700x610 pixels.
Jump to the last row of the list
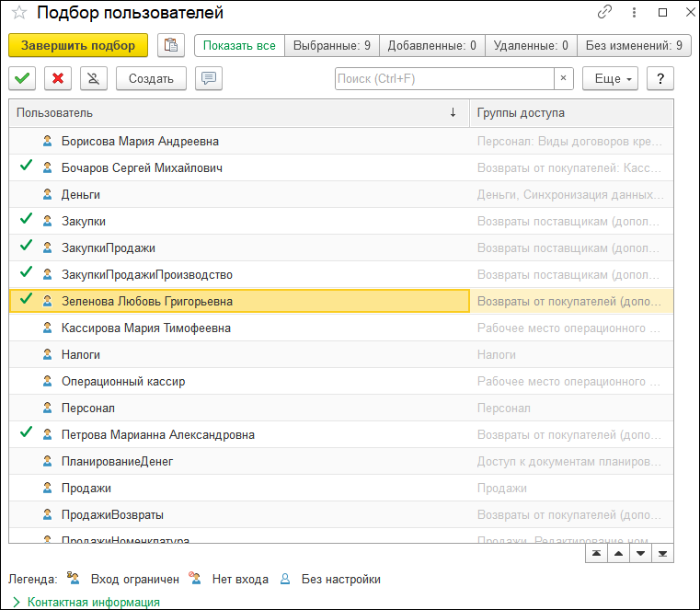pos(662,554)
